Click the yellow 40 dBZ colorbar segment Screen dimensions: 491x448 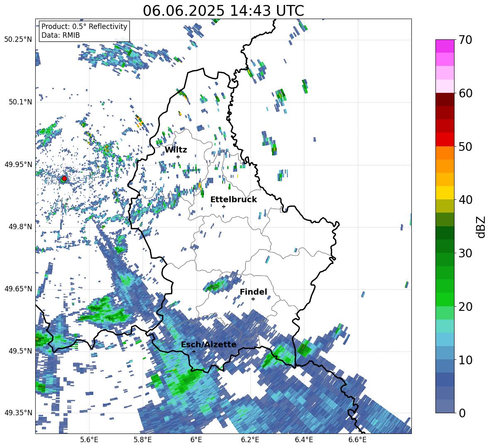(445, 193)
